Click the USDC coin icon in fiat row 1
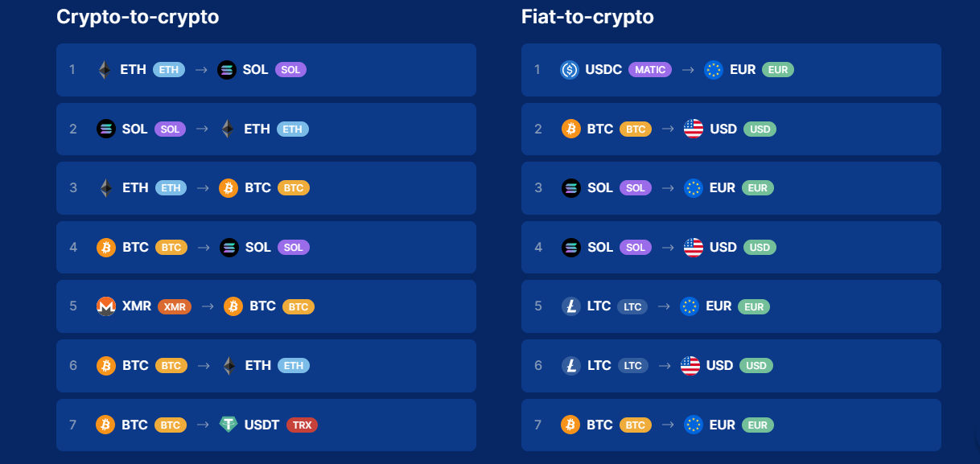Image resolution: width=980 pixels, height=464 pixels. click(x=570, y=70)
